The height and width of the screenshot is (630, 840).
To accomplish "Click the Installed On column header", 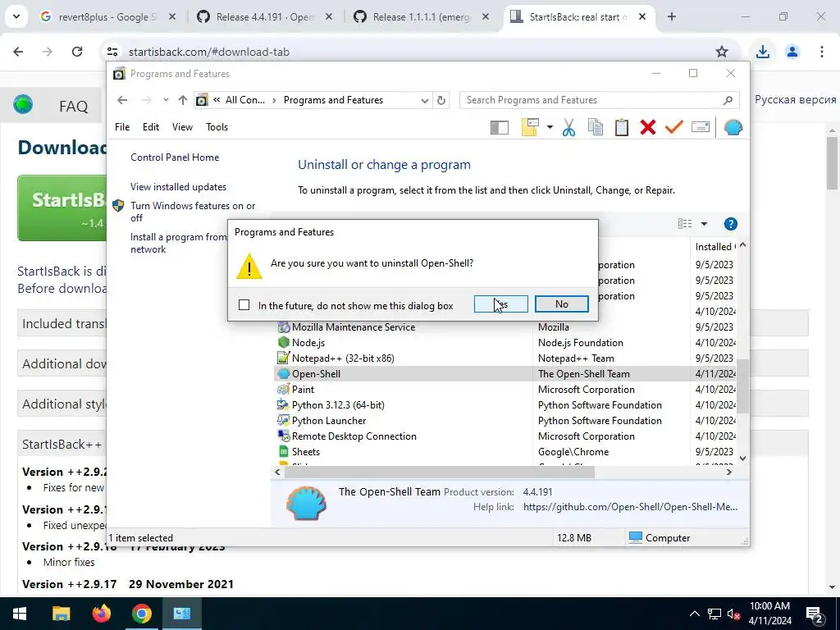I will coord(714,246).
